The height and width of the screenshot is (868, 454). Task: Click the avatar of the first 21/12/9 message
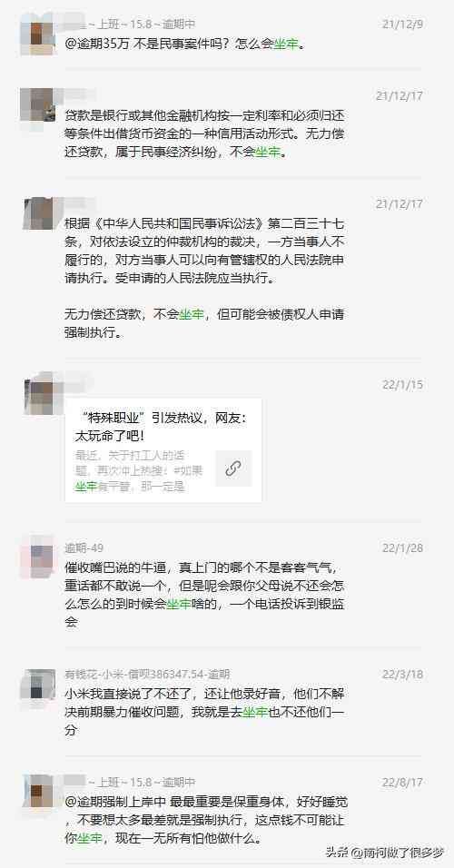36,34
